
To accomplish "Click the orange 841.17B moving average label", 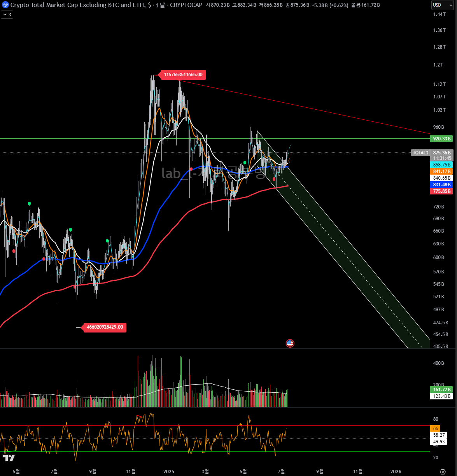I will 442,171.
